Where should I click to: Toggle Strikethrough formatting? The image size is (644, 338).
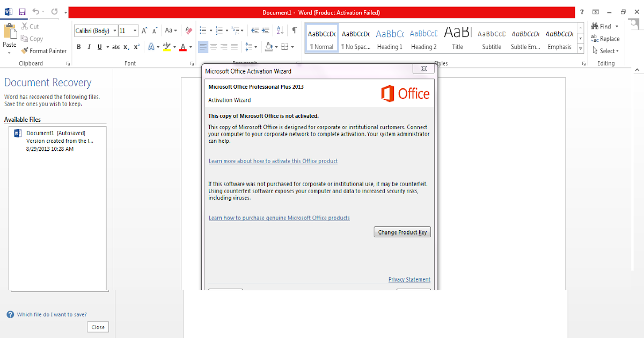coord(116,47)
